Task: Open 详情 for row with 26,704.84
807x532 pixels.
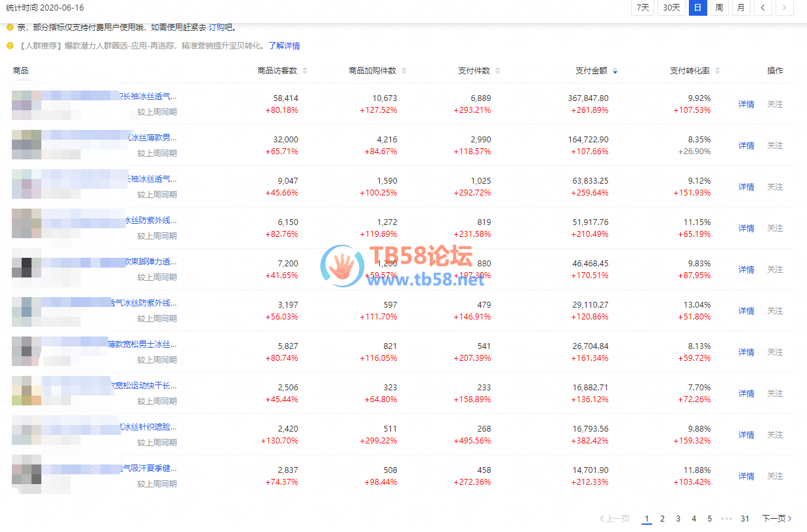Action: coord(746,352)
